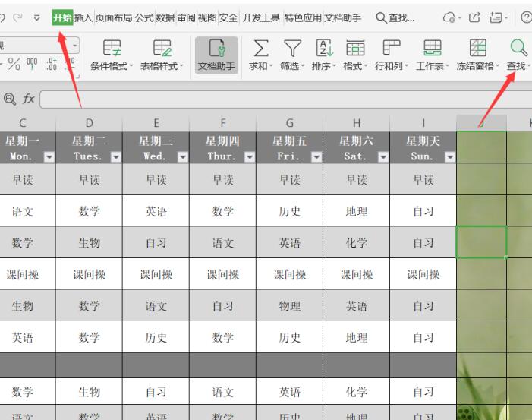
Task: Click the 求和 sum icon
Action: (x=261, y=48)
